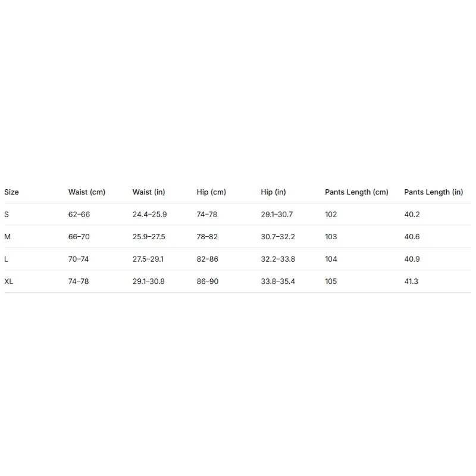476x476 pixels.
Task: Click the Pants Length (in) header
Action: click(434, 192)
